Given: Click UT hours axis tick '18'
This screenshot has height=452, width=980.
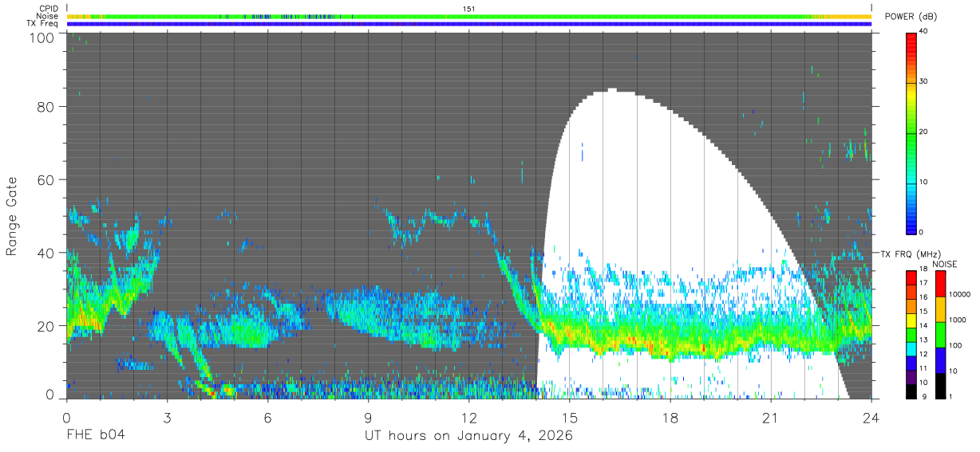Looking at the screenshot, I should tap(670, 418).
